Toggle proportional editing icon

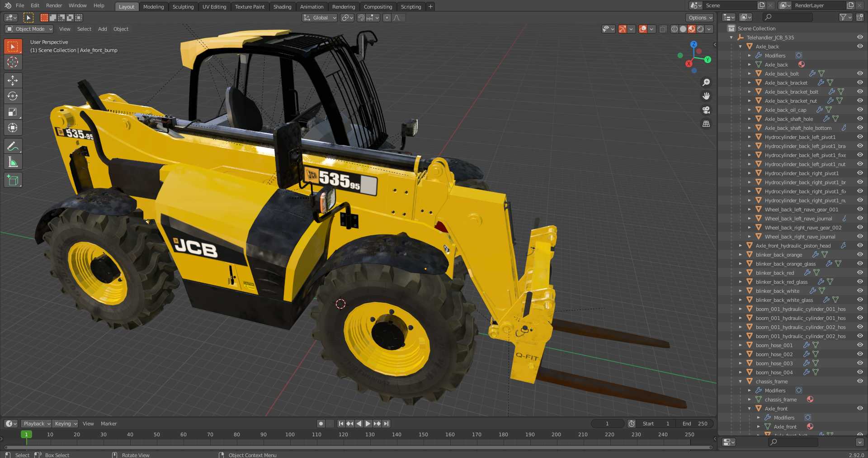pos(387,18)
